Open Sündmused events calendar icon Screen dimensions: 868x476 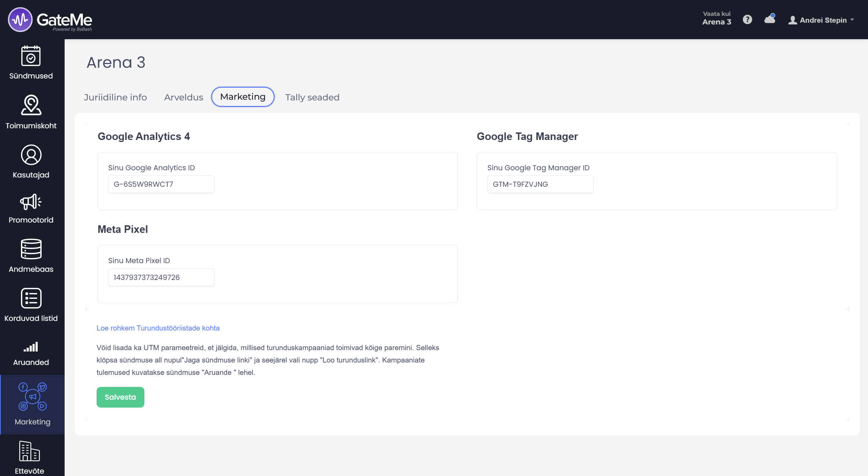(31, 56)
